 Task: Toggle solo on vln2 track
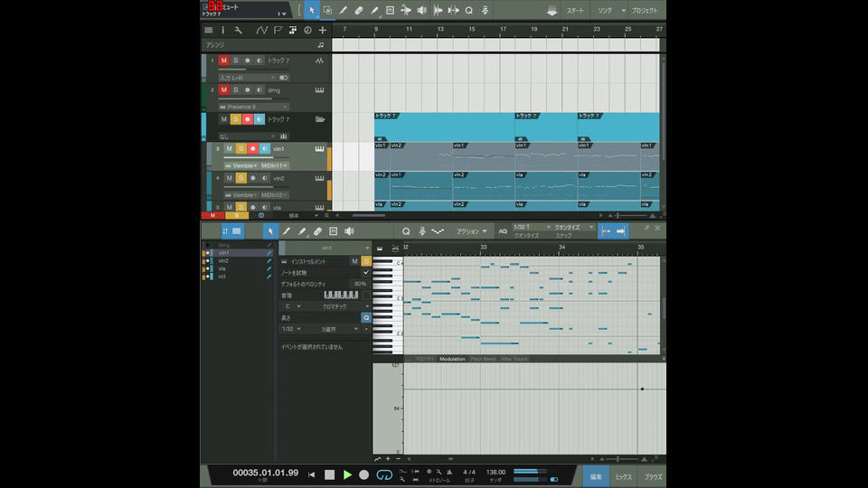click(241, 178)
